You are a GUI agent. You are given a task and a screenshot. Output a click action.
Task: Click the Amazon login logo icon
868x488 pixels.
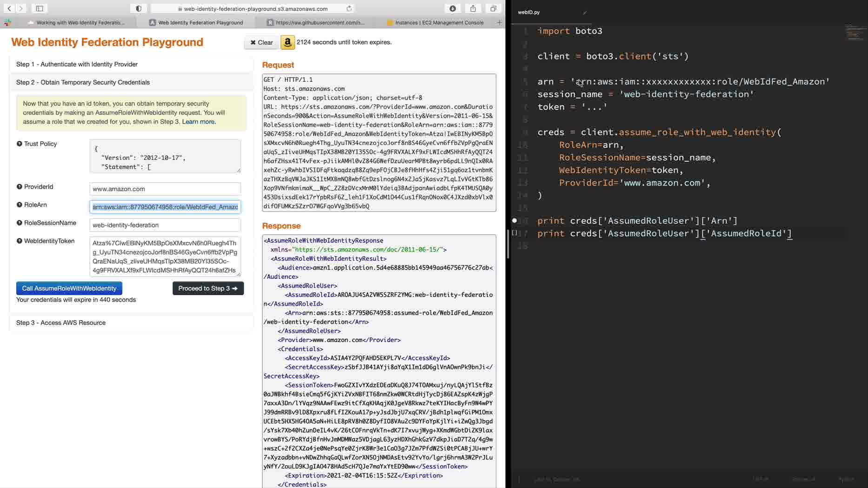click(x=287, y=42)
